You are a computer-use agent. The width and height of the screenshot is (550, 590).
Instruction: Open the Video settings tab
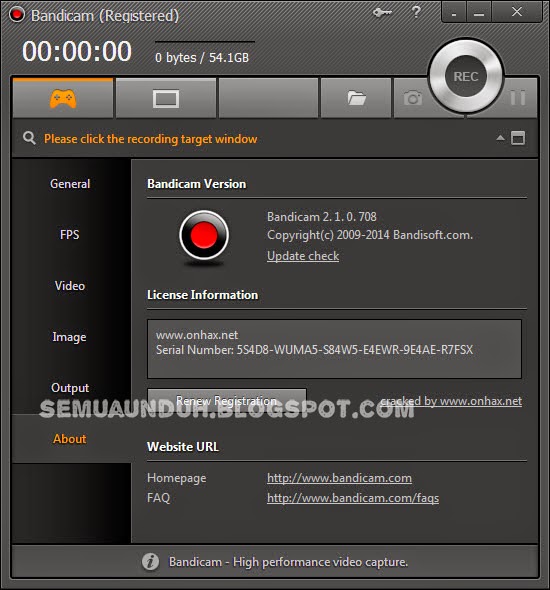coord(70,286)
